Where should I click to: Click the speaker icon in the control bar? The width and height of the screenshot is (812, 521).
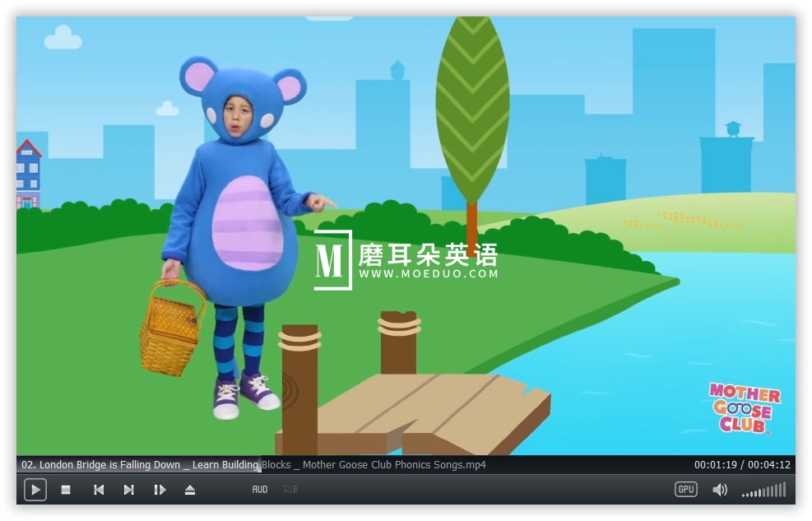click(720, 489)
